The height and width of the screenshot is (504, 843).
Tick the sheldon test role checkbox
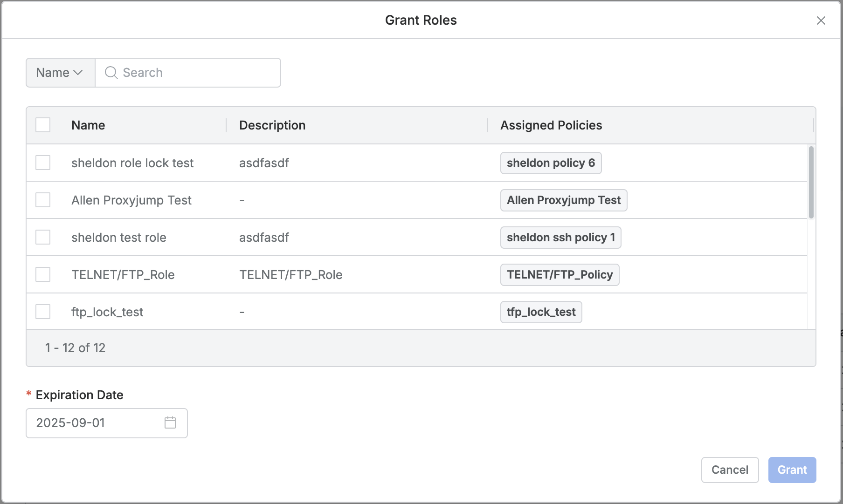tap(43, 238)
